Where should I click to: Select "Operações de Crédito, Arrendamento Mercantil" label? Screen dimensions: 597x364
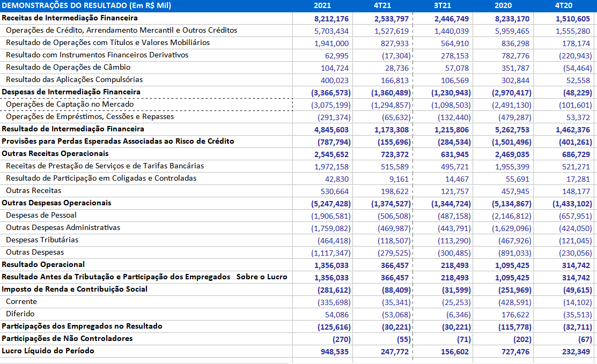(121, 30)
